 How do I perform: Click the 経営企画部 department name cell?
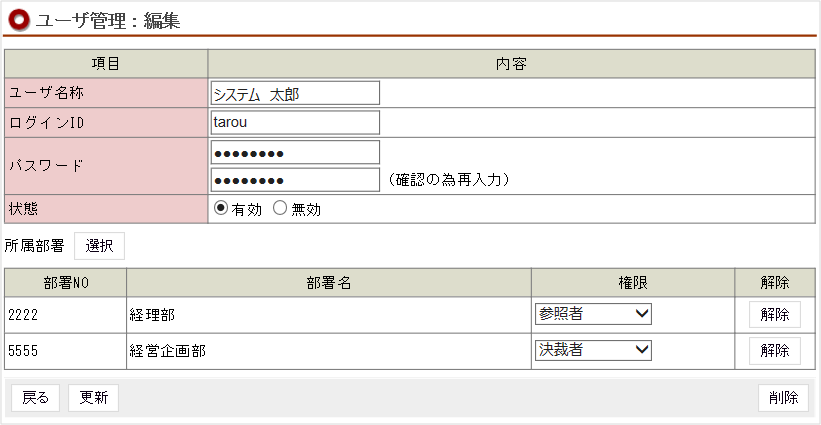328,350
